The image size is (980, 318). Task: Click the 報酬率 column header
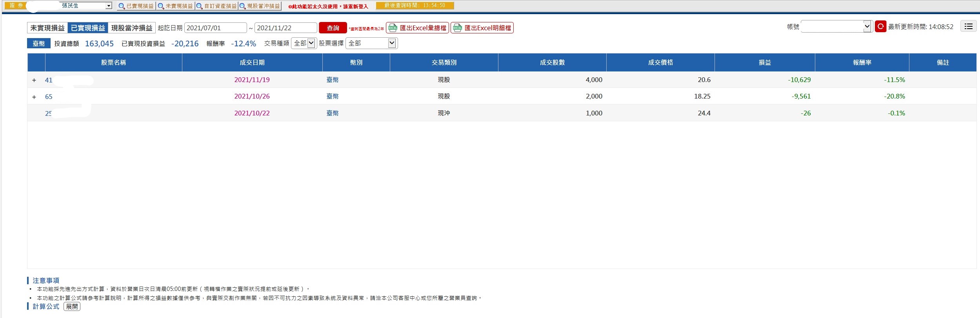[x=862, y=62]
